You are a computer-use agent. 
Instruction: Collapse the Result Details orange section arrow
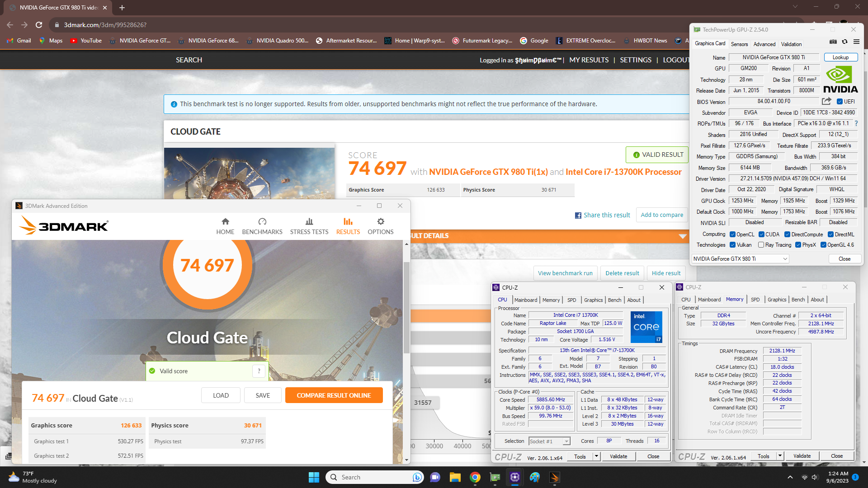pyautogui.click(x=683, y=236)
